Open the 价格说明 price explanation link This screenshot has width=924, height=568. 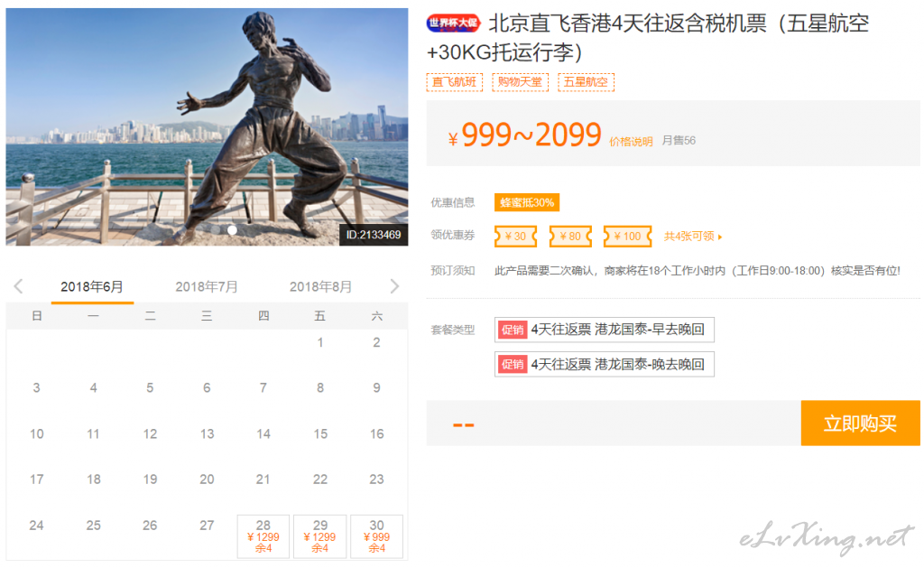click(631, 142)
